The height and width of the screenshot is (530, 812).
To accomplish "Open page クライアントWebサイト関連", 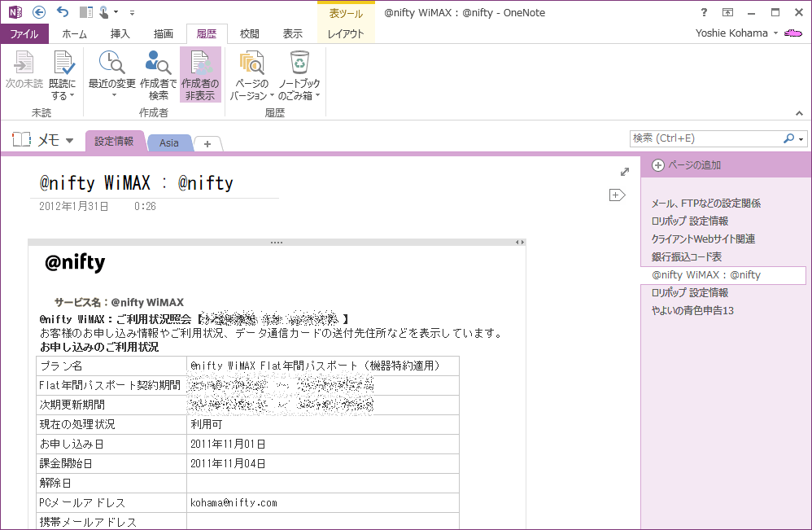I will (703, 239).
